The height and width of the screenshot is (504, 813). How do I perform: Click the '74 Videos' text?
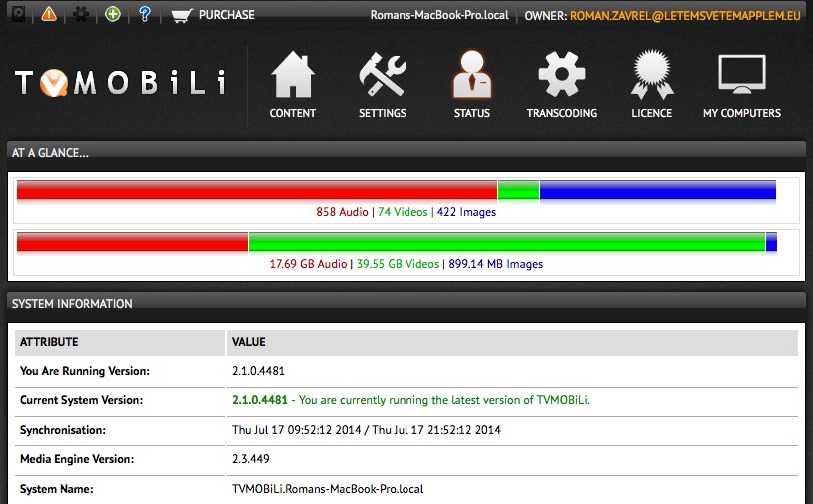(x=403, y=212)
